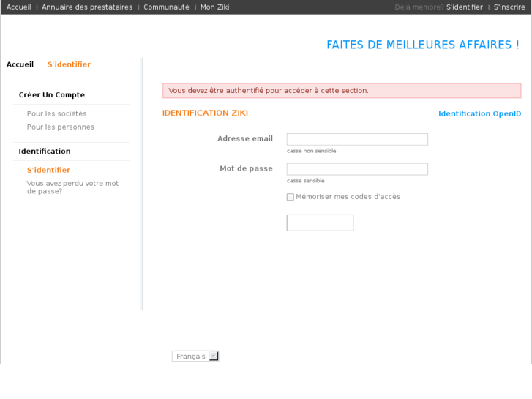
Task: Open Pour les personnes account creation
Action: click(x=61, y=127)
